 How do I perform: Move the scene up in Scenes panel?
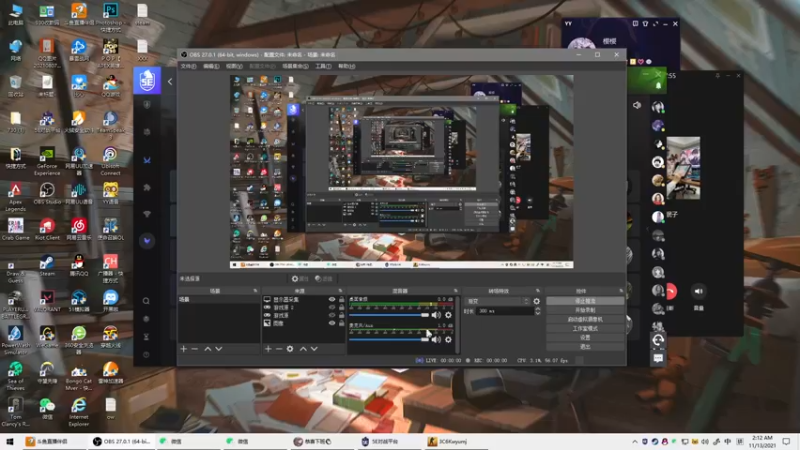click(208, 349)
